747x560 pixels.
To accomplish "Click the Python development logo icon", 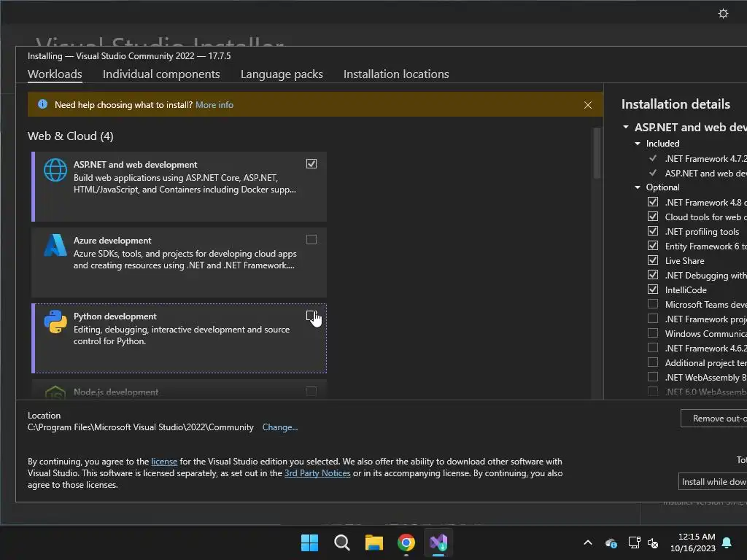I will coord(55,322).
